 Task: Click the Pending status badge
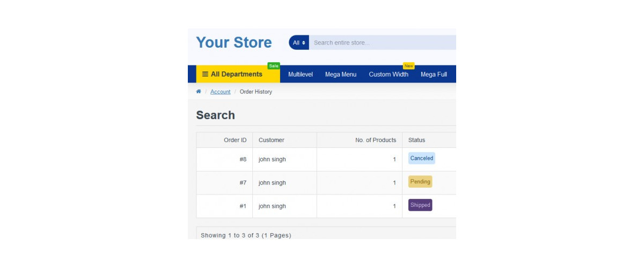click(420, 182)
